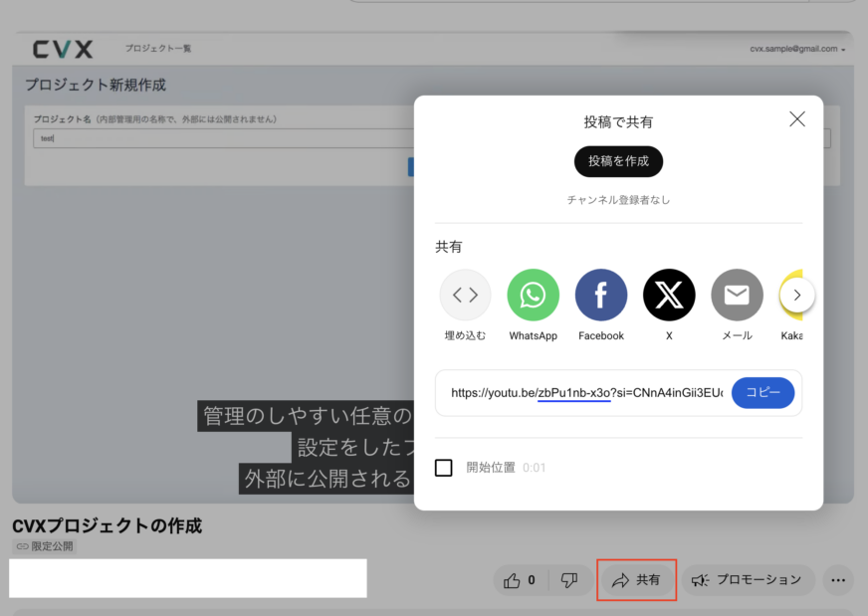Close the share dialog

796,119
